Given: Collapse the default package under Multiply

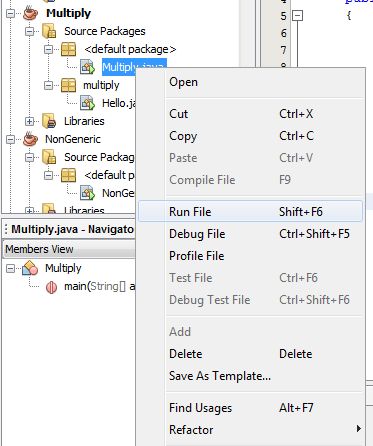Looking at the screenshot, I should coord(49,49).
